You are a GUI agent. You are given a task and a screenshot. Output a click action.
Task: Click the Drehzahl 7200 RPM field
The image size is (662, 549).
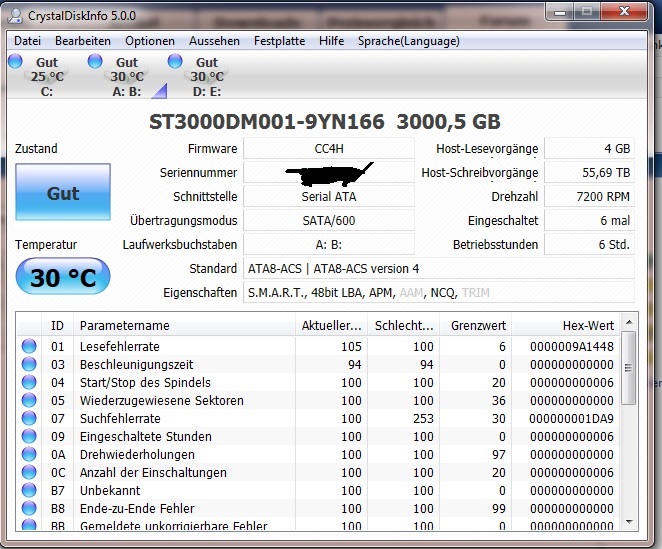pyautogui.click(x=589, y=196)
